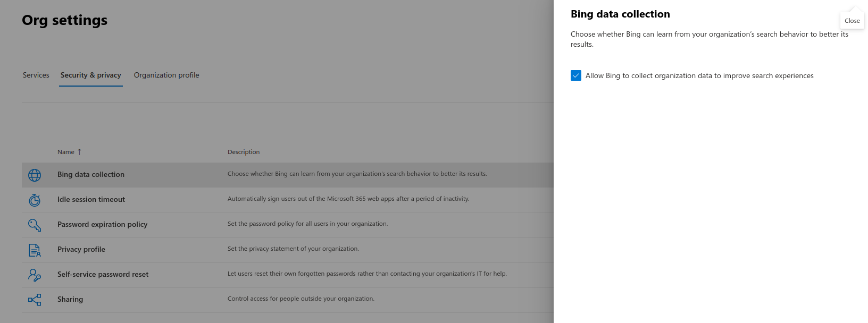Select the network share icon next to Sharing

tap(35, 299)
